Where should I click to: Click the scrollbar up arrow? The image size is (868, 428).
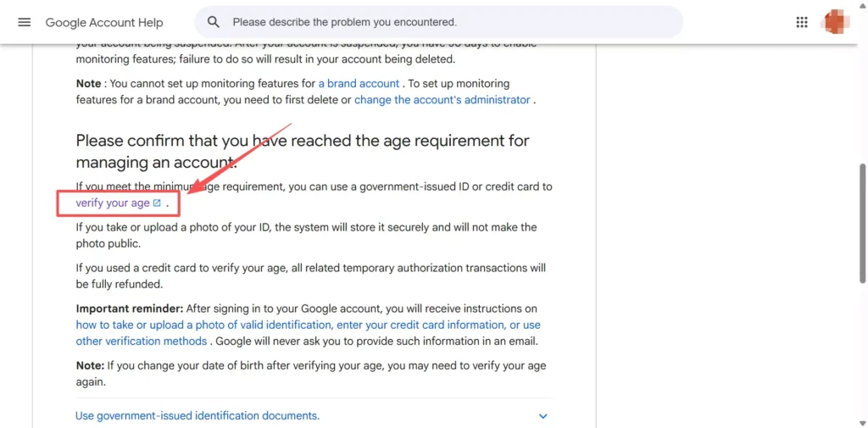point(861,6)
